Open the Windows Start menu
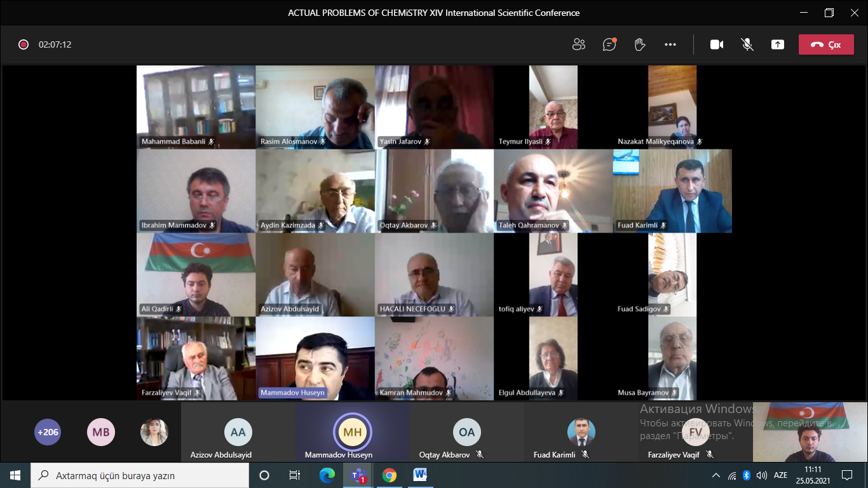This screenshot has height=488, width=868. [x=15, y=475]
